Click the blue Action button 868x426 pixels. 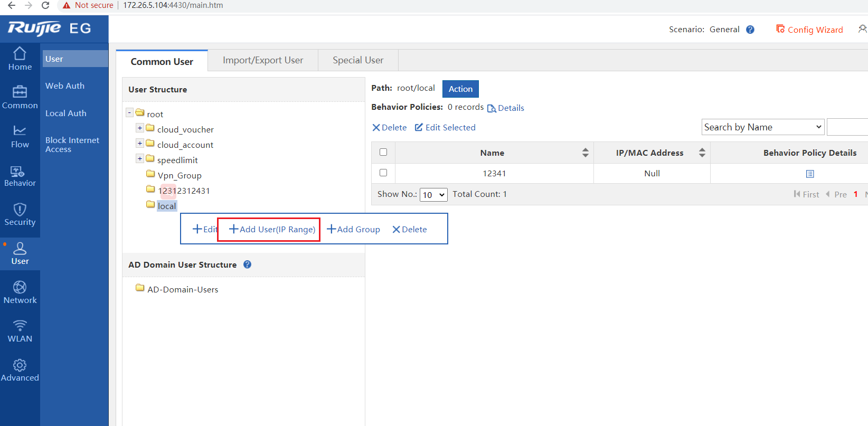(x=460, y=89)
